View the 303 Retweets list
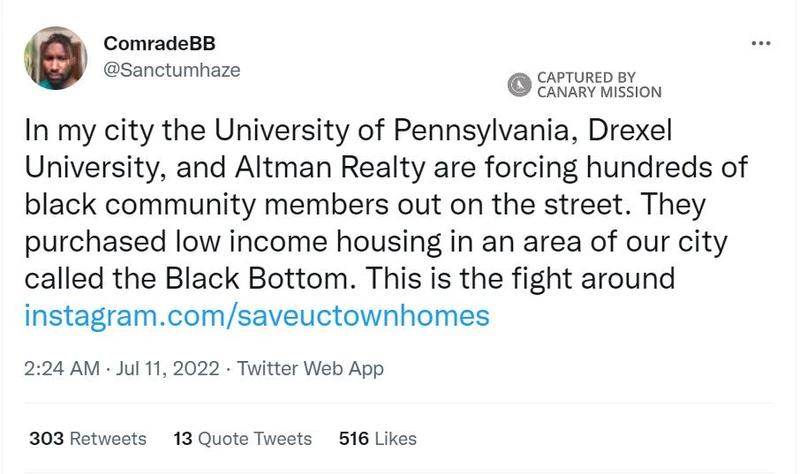 tap(88, 438)
